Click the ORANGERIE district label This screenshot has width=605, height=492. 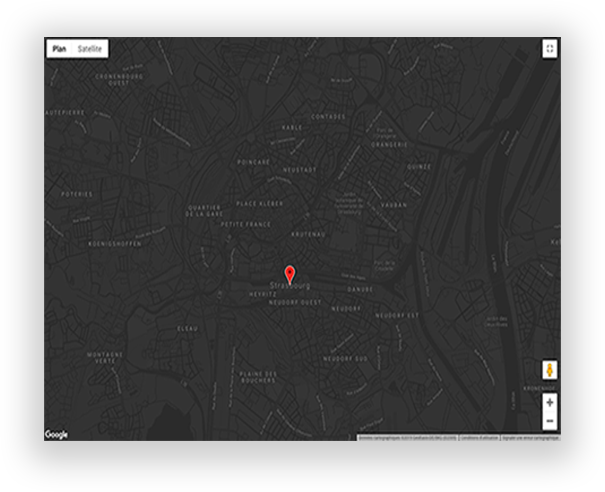pyautogui.click(x=389, y=145)
